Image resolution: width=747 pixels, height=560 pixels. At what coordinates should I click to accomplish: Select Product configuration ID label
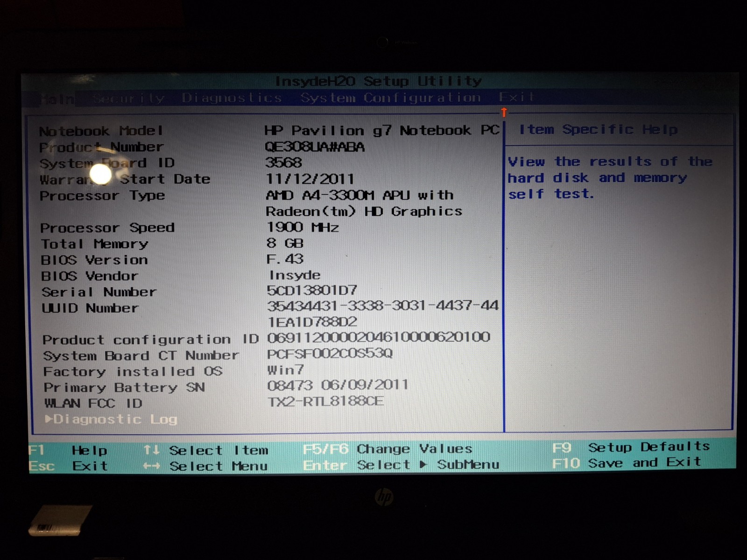coord(150,339)
